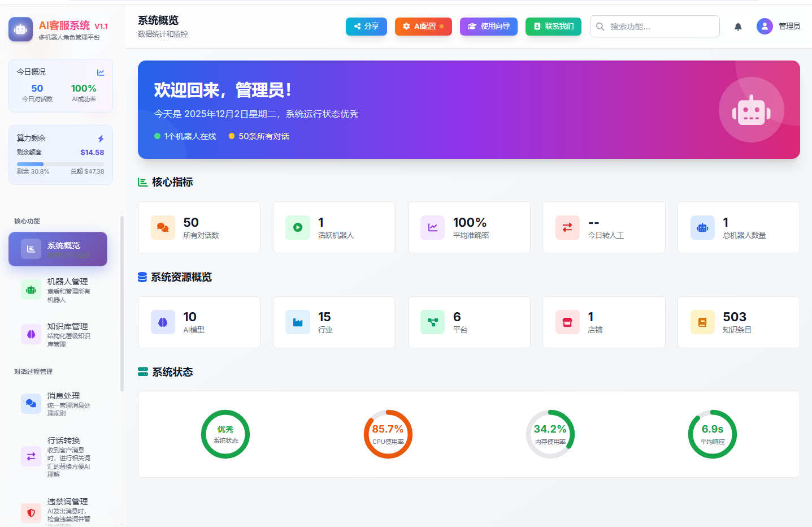Open AI配置 settings button
Image resolution: width=812 pixels, height=527 pixels.
423,27
